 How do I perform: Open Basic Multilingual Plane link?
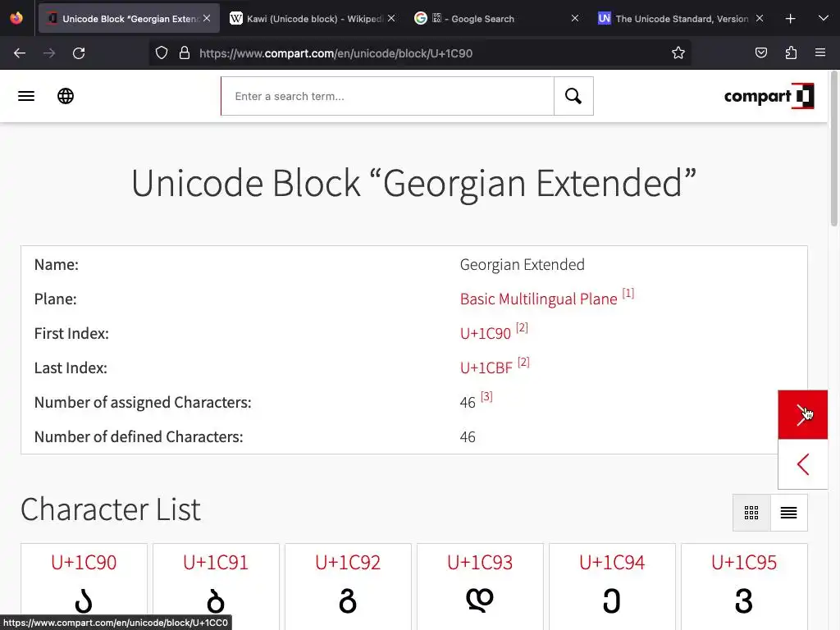click(x=538, y=299)
